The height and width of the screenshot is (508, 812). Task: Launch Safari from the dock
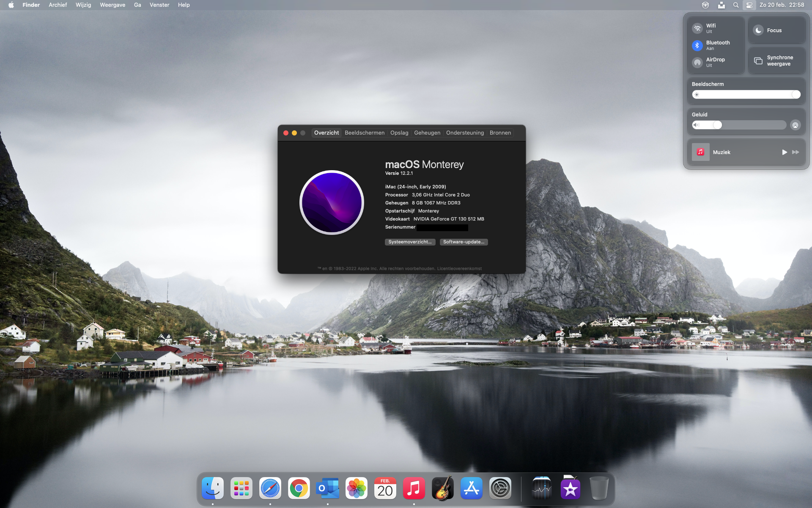pos(270,489)
